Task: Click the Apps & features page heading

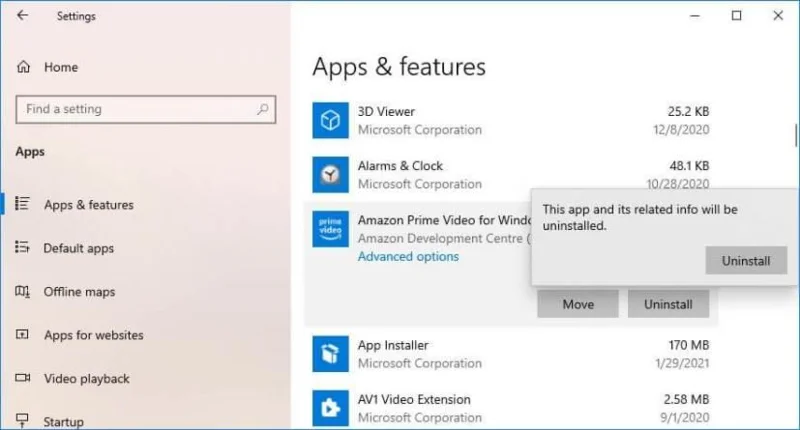Action: 399,67
